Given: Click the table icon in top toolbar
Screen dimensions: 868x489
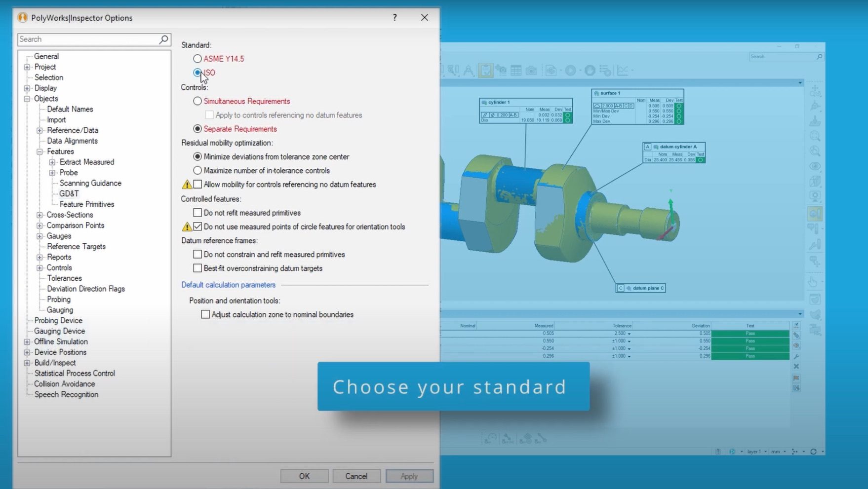Looking at the screenshot, I should pyautogui.click(x=516, y=71).
